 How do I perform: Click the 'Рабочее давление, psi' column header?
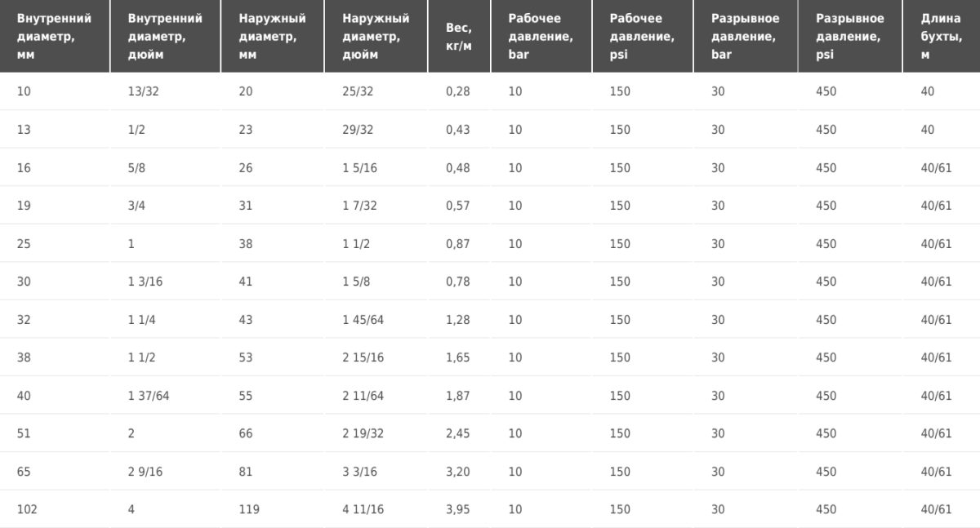pyautogui.click(x=643, y=37)
